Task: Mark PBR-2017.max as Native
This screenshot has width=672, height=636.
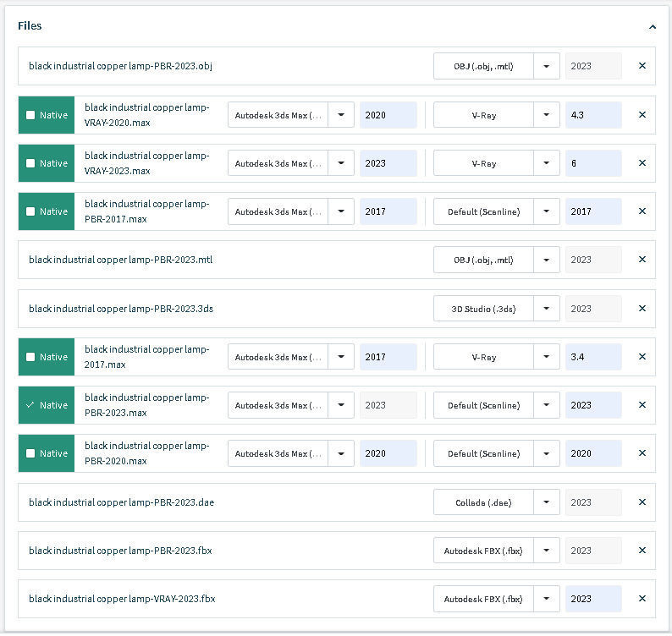Action: coord(31,211)
